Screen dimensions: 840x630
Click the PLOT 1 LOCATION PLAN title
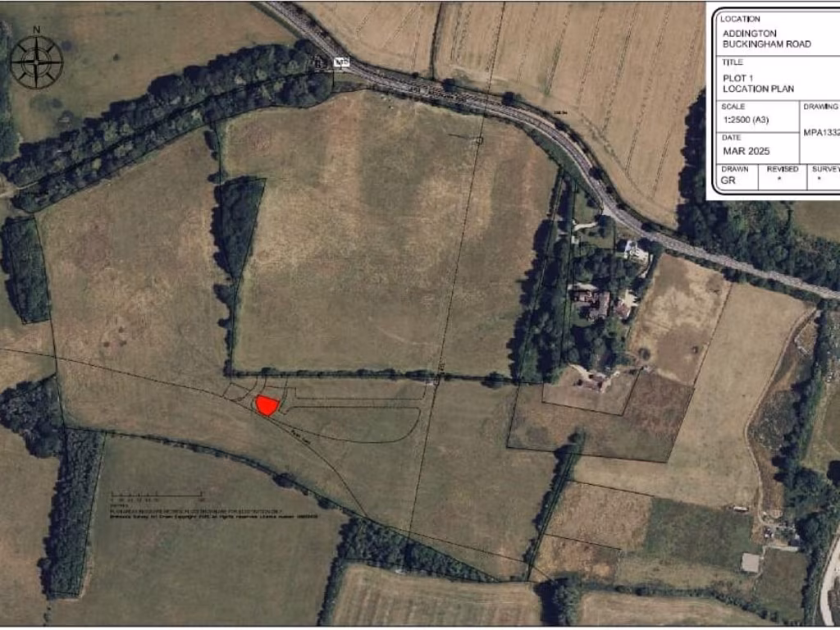[758, 83]
